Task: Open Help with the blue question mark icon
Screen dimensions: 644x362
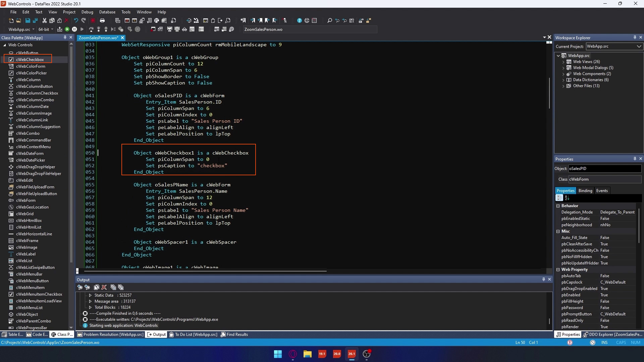Action: click(x=299, y=20)
